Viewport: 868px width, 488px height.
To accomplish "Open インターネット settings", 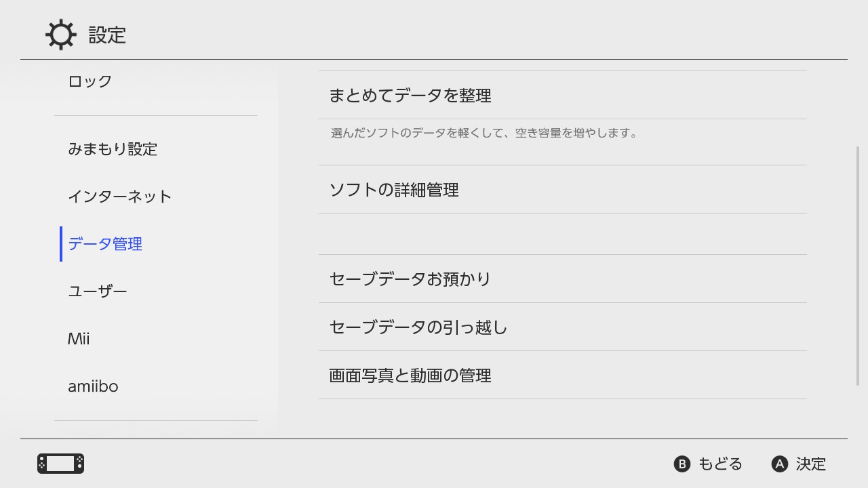I will (120, 197).
